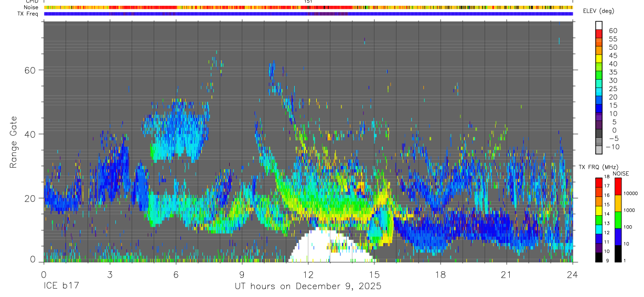Click the 'TX FRQ (MHz)' legend title
The height and width of the screenshot is (297, 644).
click(597, 167)
